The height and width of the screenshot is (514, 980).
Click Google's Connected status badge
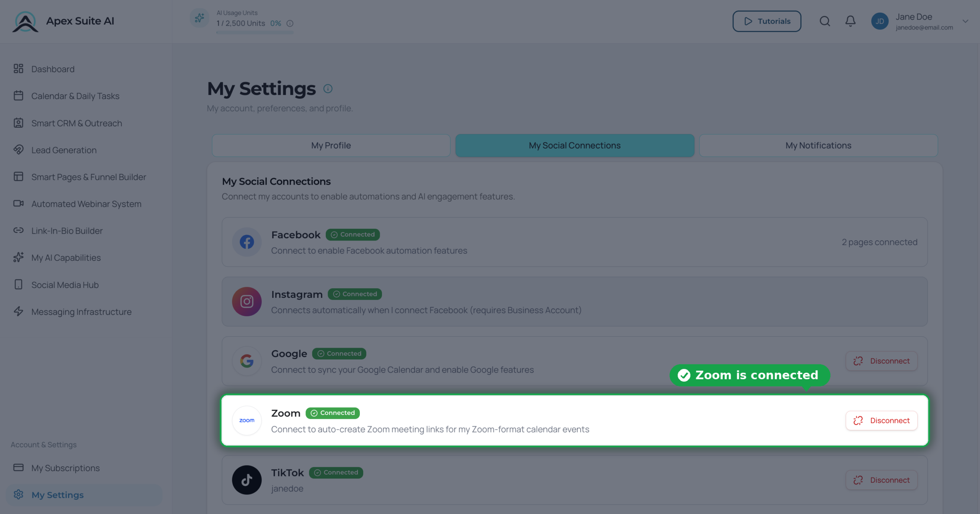click(339, 353)
